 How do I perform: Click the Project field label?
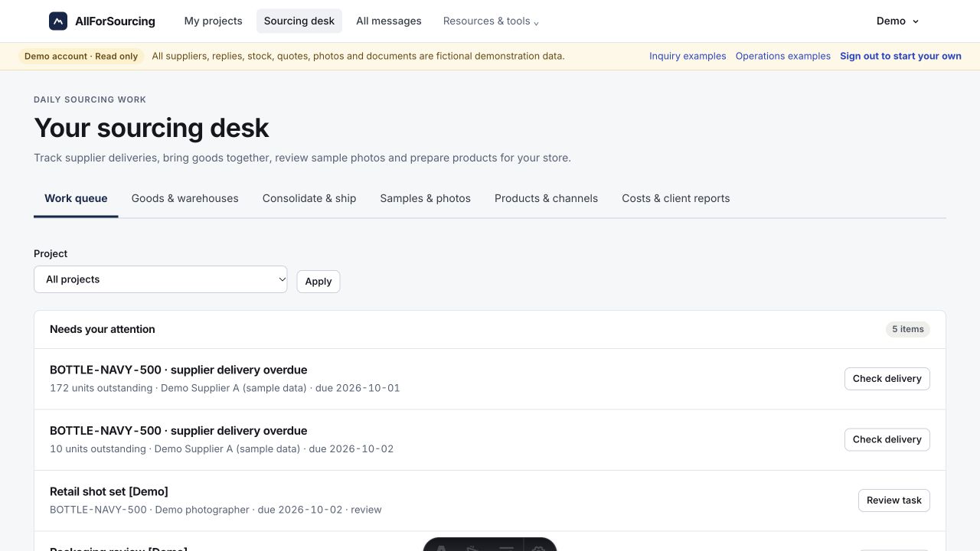pyautogui.click(x=51, y=253)
